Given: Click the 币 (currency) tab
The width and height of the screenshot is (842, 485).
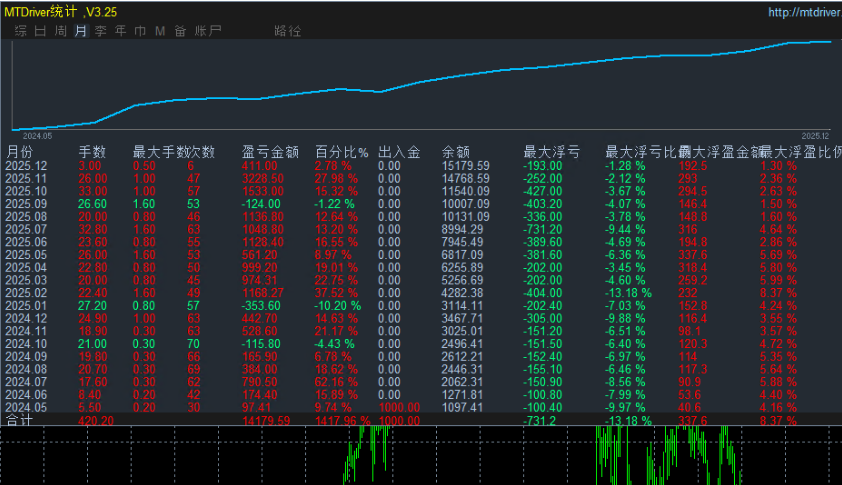Looking at the screenshot, I should [x=140, y=31].
